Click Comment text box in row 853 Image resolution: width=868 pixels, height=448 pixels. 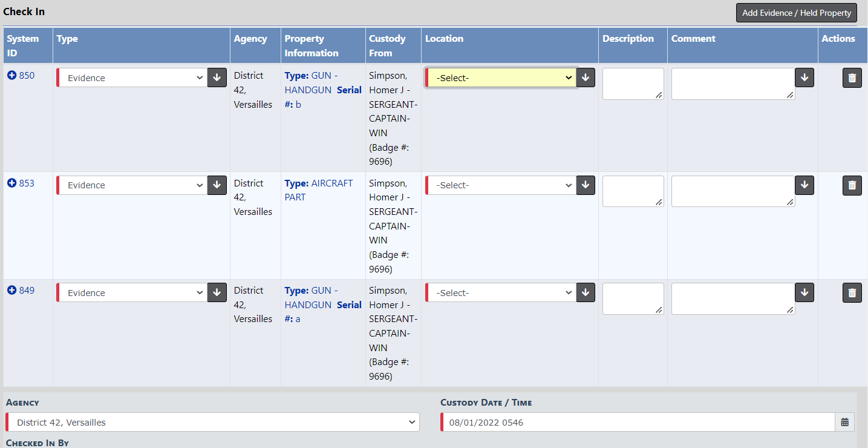pyautogui.click(x=733, y=191)
